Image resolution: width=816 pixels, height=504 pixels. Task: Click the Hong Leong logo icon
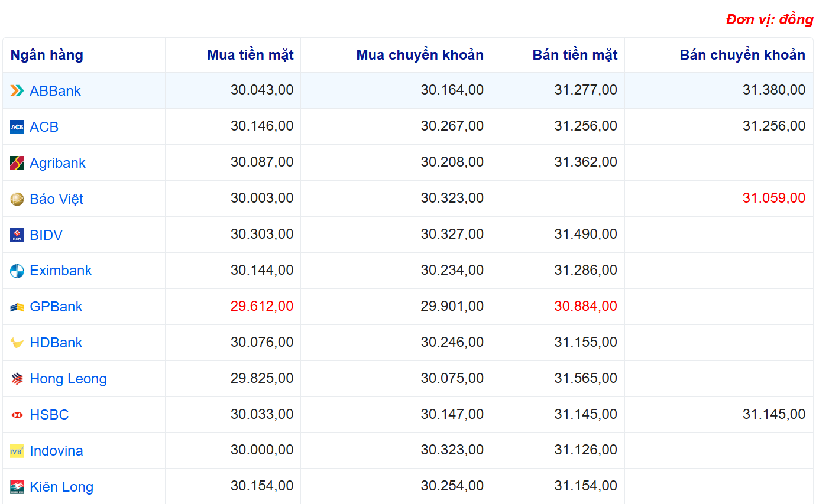(x=17, y=379)
